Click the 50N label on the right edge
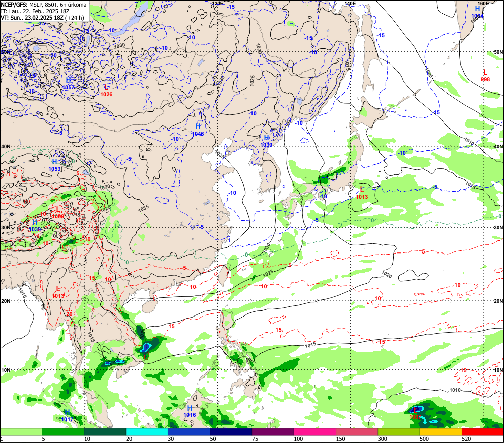 coord(498,52)
